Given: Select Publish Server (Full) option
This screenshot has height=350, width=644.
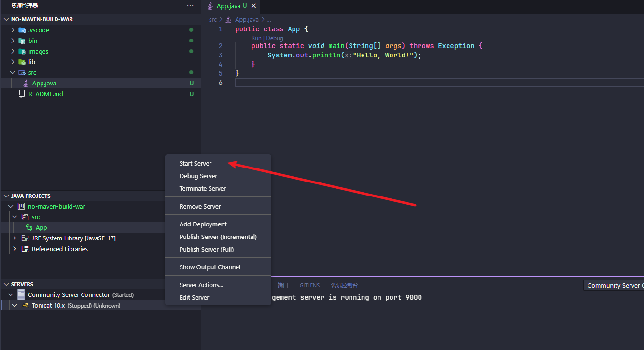Looking at the screenshot, I should [x=206, y=249].
